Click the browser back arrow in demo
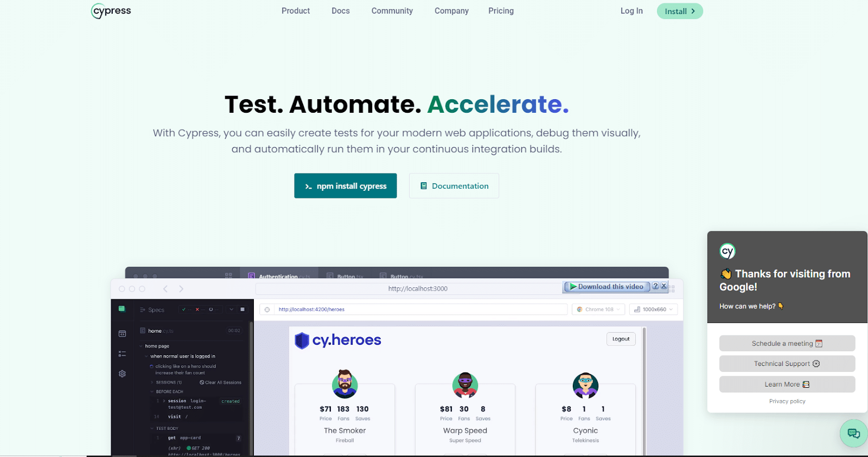Viewport: 868px width, 457px height. [165, 289]
